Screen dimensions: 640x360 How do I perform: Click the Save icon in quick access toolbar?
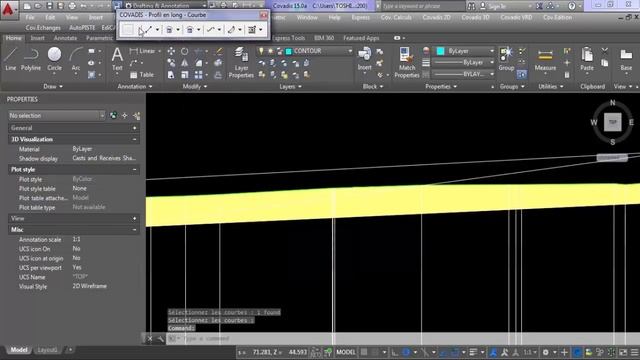49,6
